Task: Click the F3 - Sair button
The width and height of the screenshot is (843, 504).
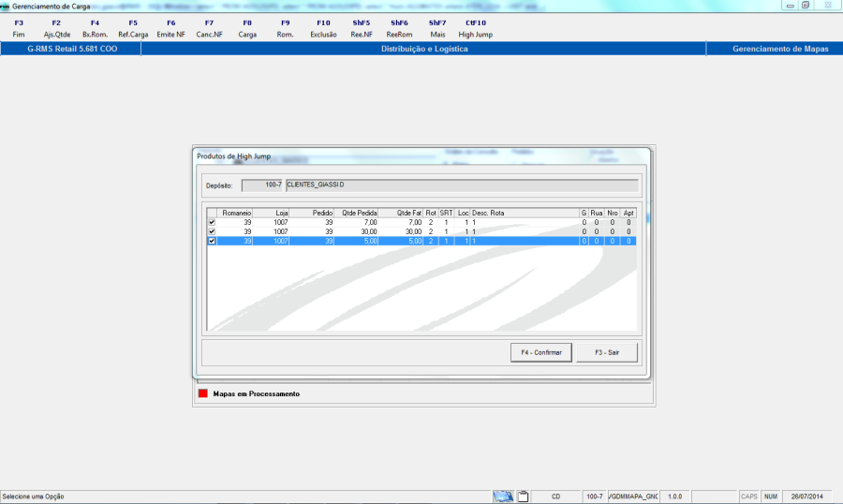Action: [607, 353]
